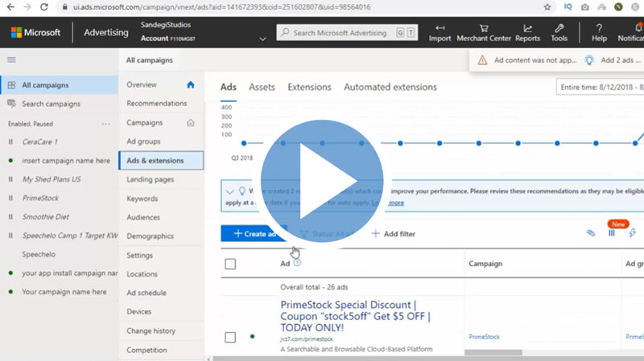Viewport: 644px width, 361px height.
Task: Click the horizontal table scrollbar
Action: [493, 352]
